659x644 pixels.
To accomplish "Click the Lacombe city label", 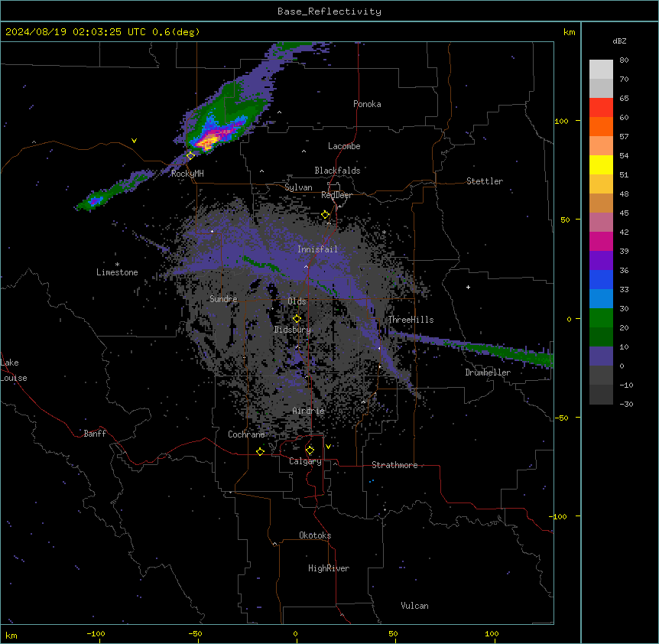I will tap(344, 146).
